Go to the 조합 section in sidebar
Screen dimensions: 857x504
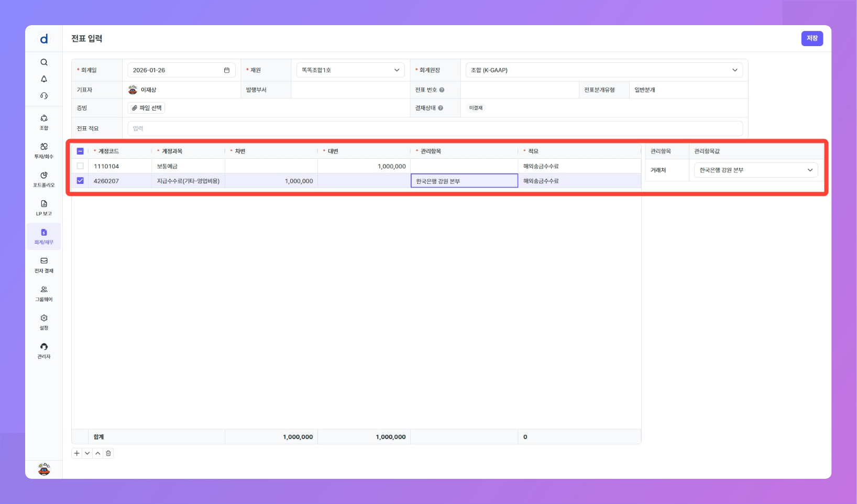pyautogui.click(x=44, y=122)
